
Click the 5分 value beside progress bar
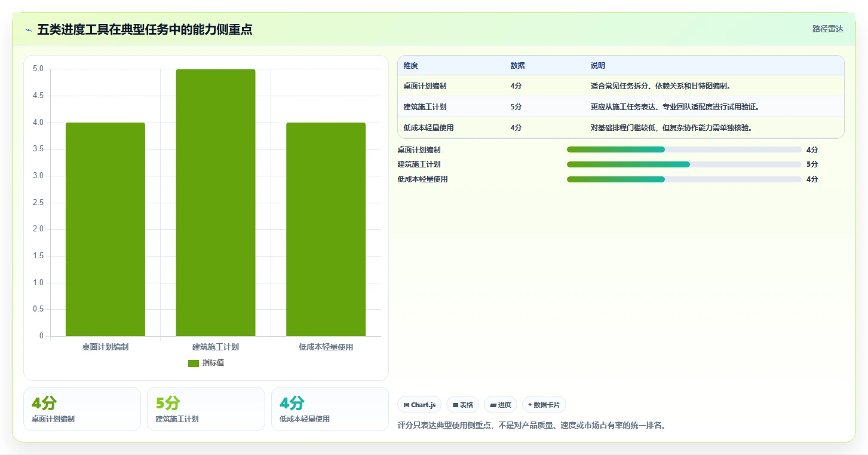(x=812, y=164)
